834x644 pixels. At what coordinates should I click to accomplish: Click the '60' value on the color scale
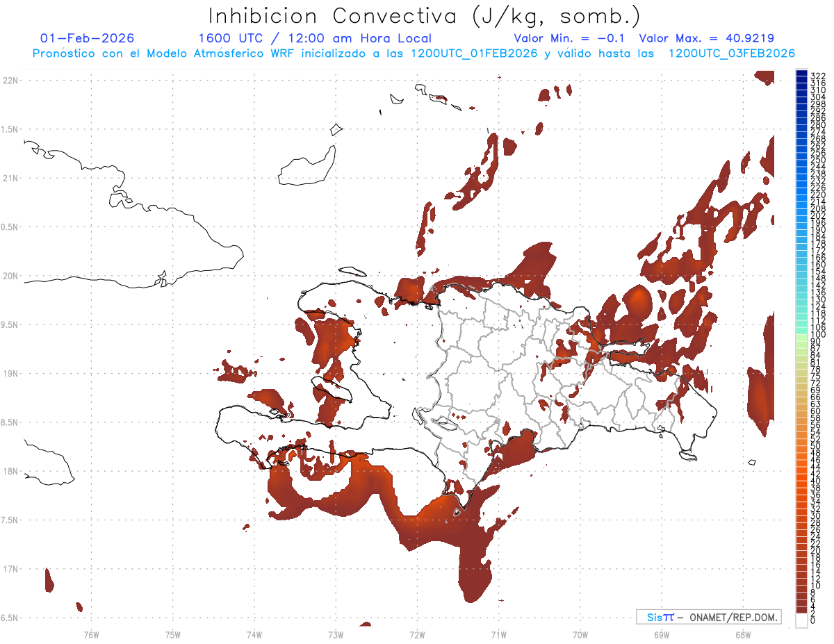point(816,411)
